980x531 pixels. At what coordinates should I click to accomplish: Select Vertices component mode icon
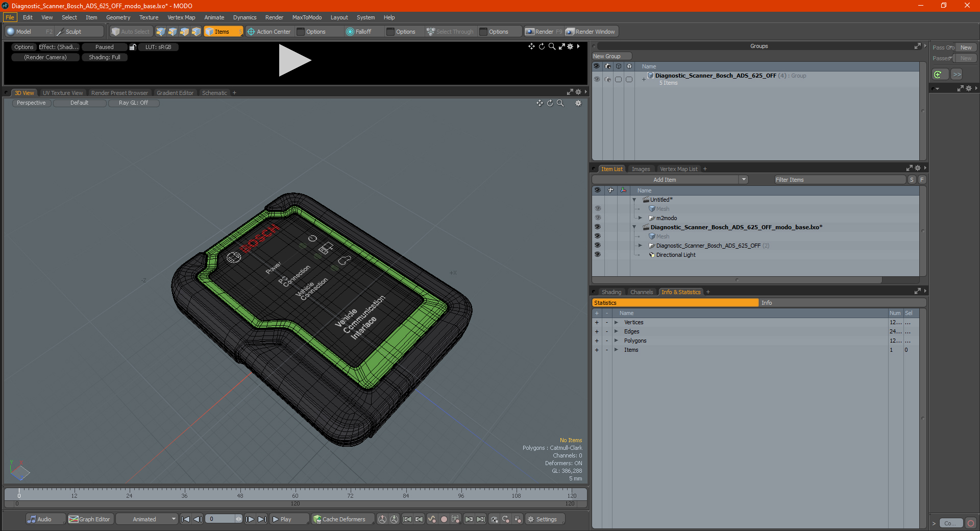tap(161, 32)
